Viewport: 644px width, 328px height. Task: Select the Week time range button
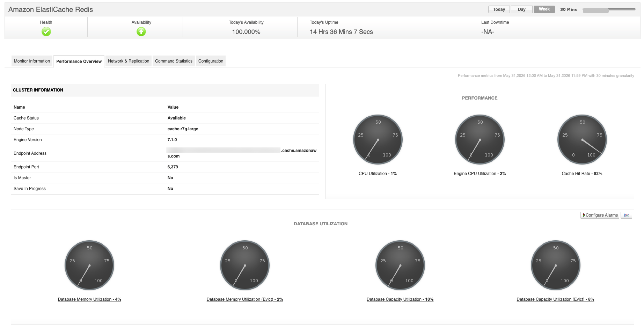(x=544, y=9)
